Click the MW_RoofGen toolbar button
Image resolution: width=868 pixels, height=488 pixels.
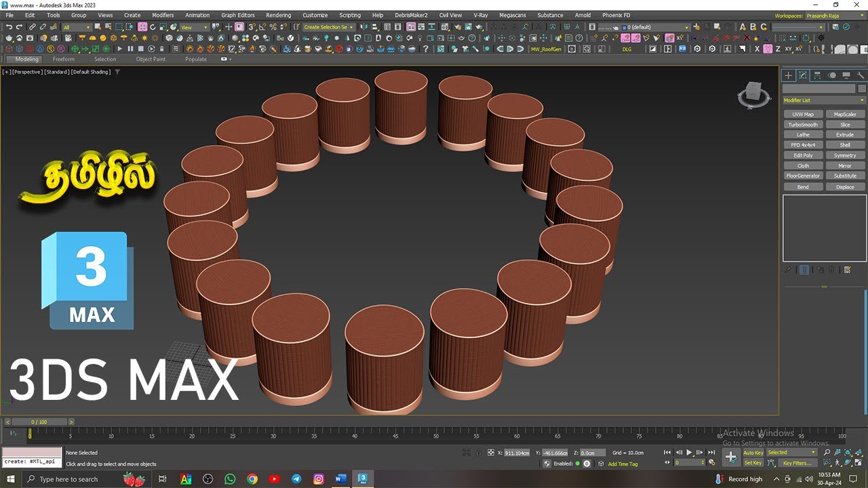coord(546,49)
